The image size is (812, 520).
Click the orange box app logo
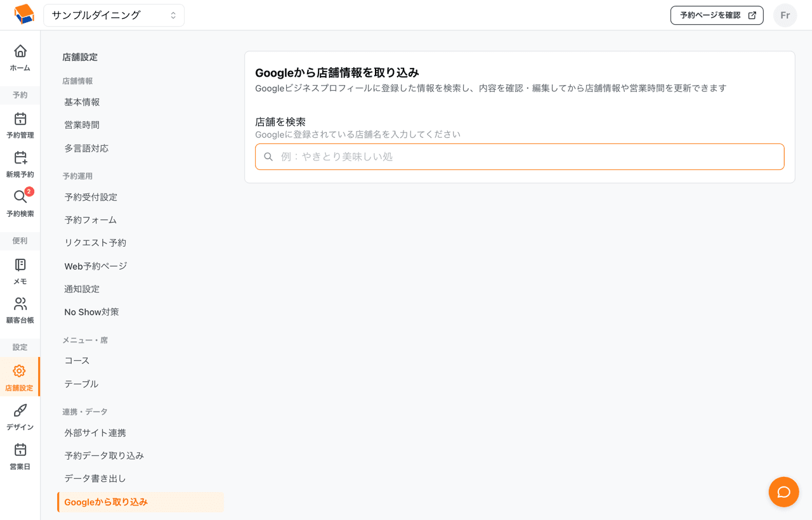(23, 15)
